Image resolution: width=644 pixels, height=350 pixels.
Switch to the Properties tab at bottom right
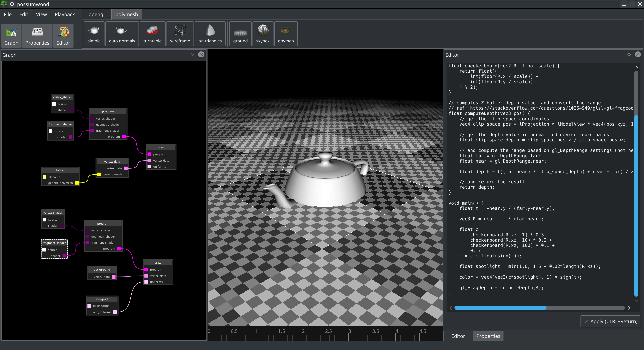[x=488, y=336]
